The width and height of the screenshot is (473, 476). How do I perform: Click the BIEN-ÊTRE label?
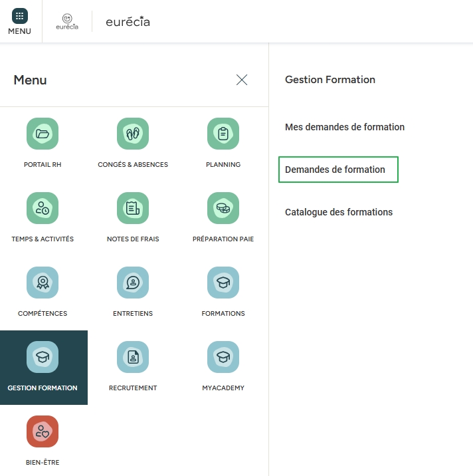pos(43,462)
